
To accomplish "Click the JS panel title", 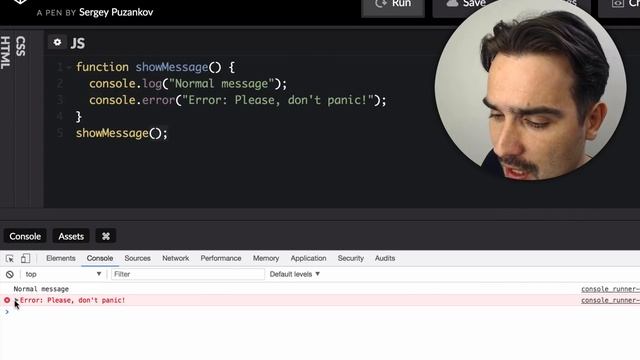I will click(78, 43).
